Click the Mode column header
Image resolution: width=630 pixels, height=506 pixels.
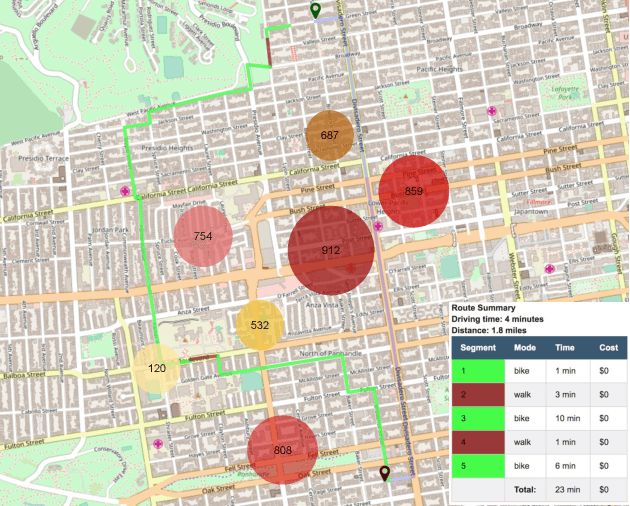pyautogui.click(x=525, y=346)
